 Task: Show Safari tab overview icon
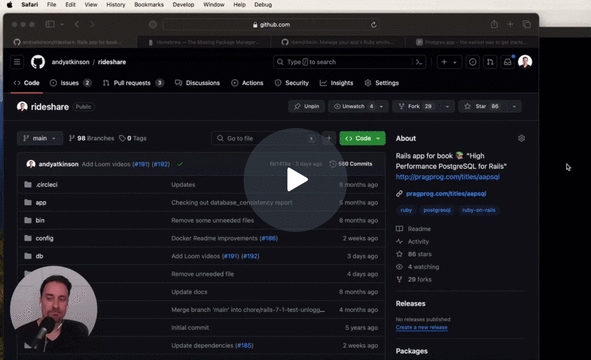[x=527, y=25]
